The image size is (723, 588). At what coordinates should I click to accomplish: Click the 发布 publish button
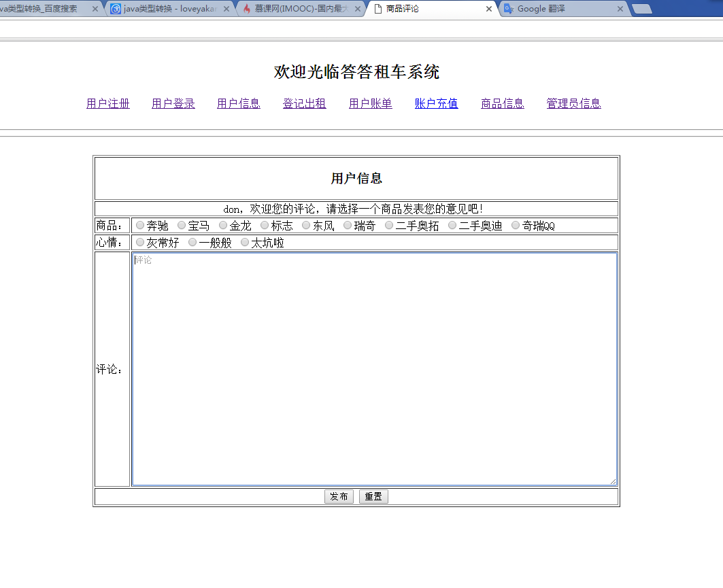(338, 496)
